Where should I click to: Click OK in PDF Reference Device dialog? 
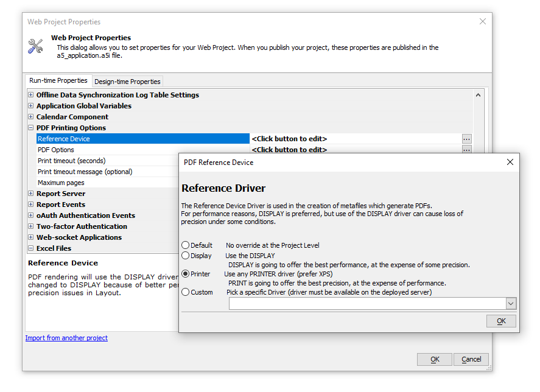tap(501, 321)
